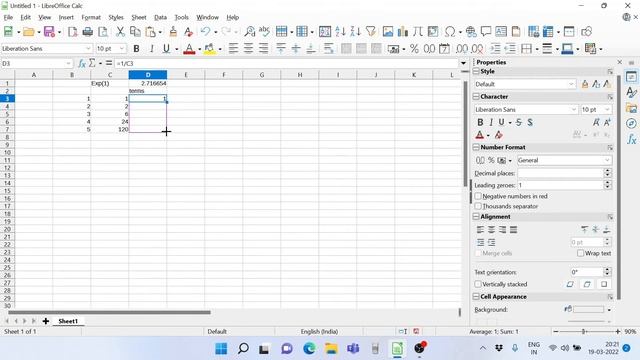
Task: Collapse the Alignment section in sidebar
Action: [x=476, y=217]
